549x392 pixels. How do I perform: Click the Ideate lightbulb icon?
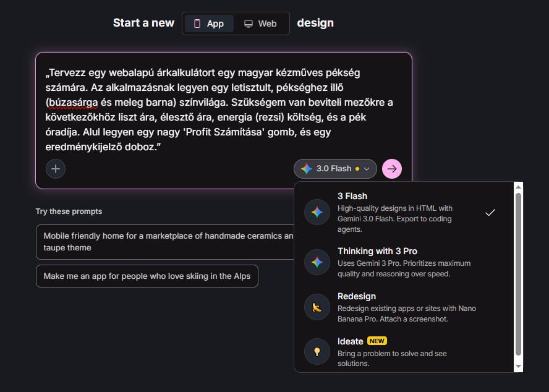click(x=317, y=352)
